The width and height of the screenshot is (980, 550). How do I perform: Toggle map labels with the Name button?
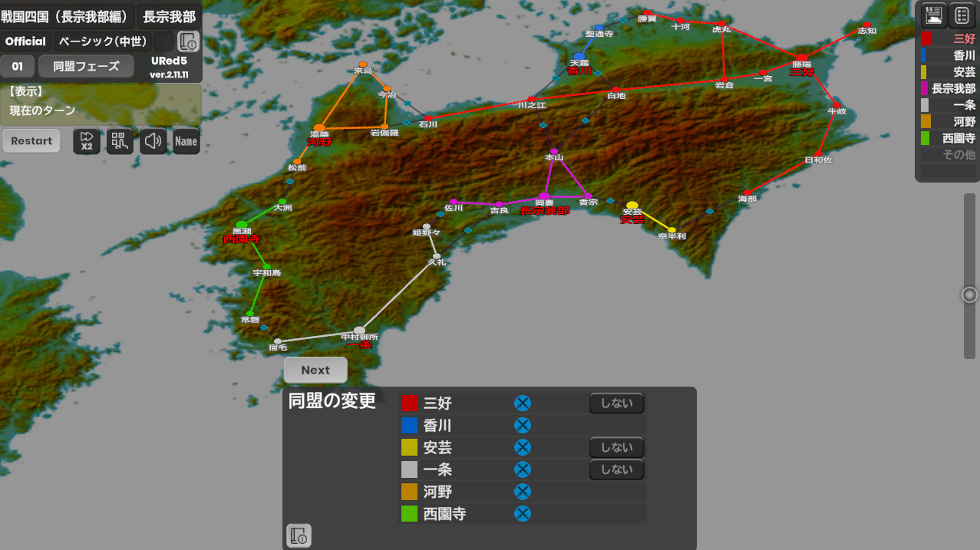pyautogui.click(x=186, y=141)
